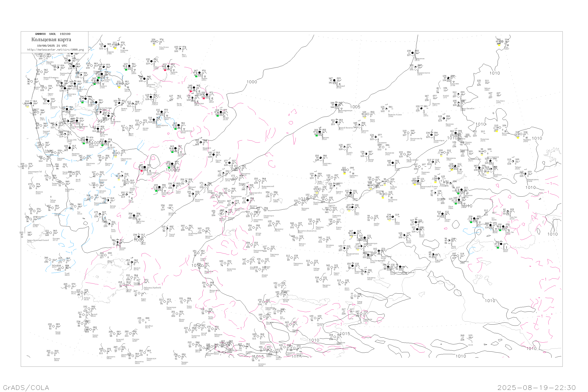The width and height of the screenshot is (588, 392).
Task: Click the 1005 isobar label near Александровское
Action: pyautogui.click(x=355, y=107)
